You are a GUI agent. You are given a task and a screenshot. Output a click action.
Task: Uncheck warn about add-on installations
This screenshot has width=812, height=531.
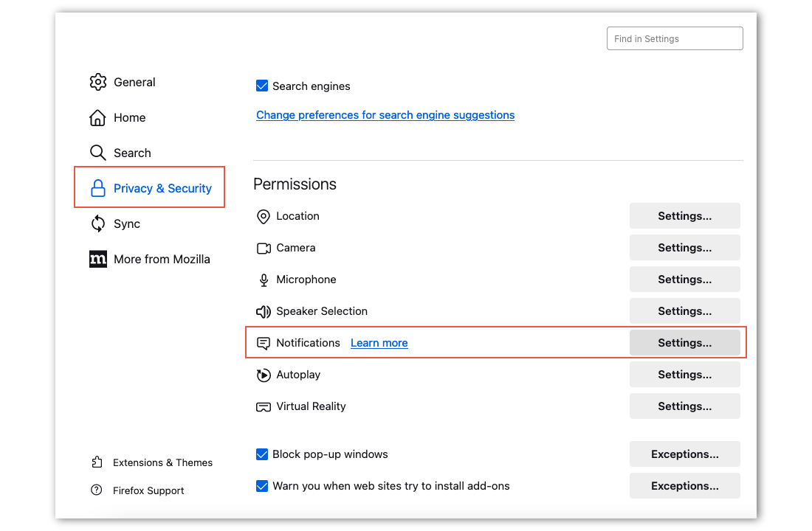[x=262, y=486]
